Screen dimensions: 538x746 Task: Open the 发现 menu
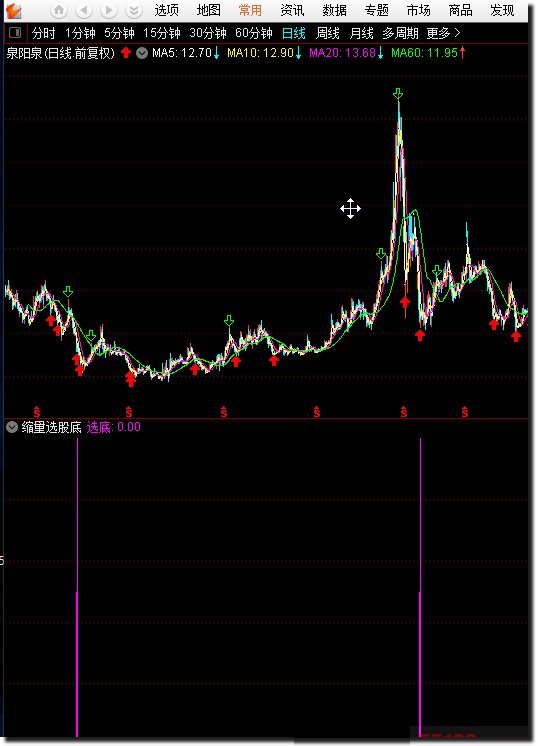click(502, 10)
